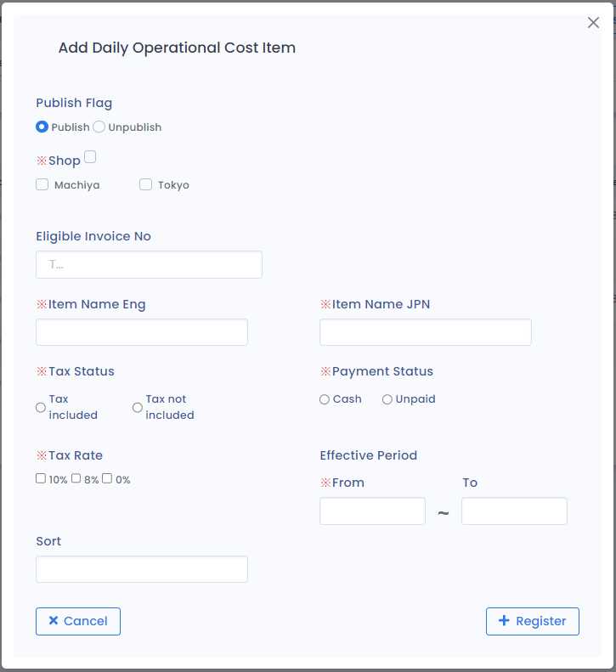Check the Tokyo shop checkbox

[145, 184]
